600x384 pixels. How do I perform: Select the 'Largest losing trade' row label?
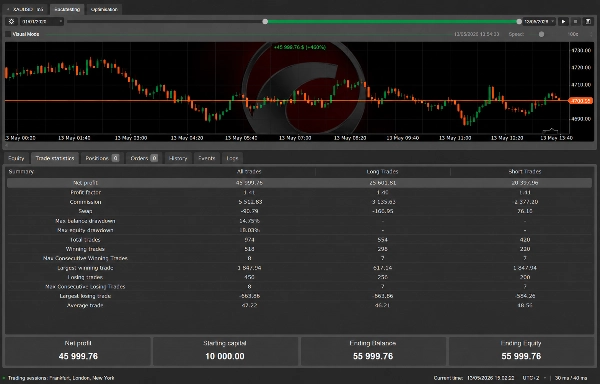85,296
